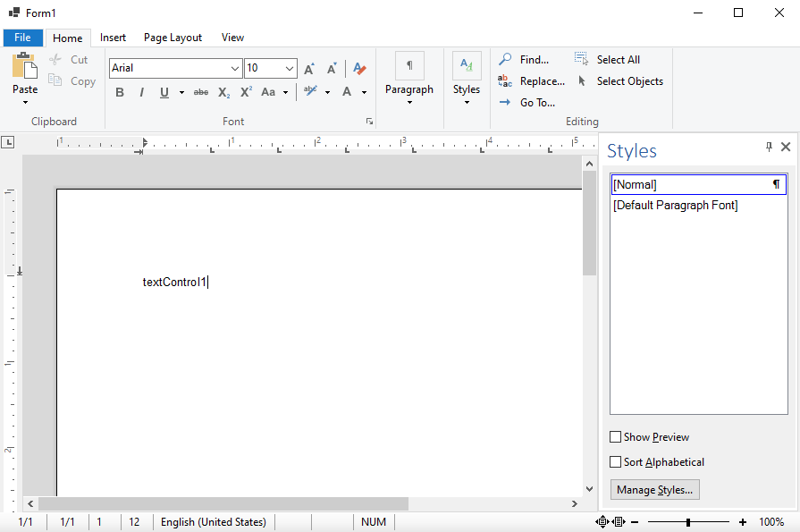Click the Replace ab-ac icon
The height and width of the screenshot is (532, 800).
[x=505, y=80]
